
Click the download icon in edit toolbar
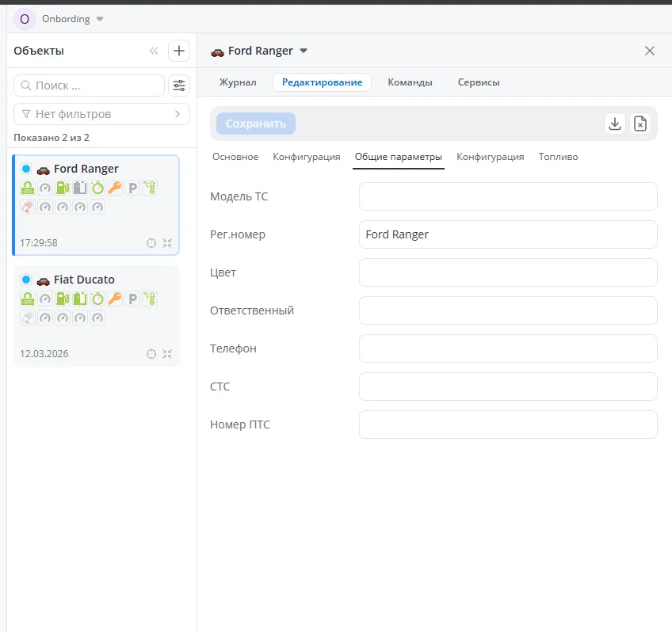coord(615,124)
